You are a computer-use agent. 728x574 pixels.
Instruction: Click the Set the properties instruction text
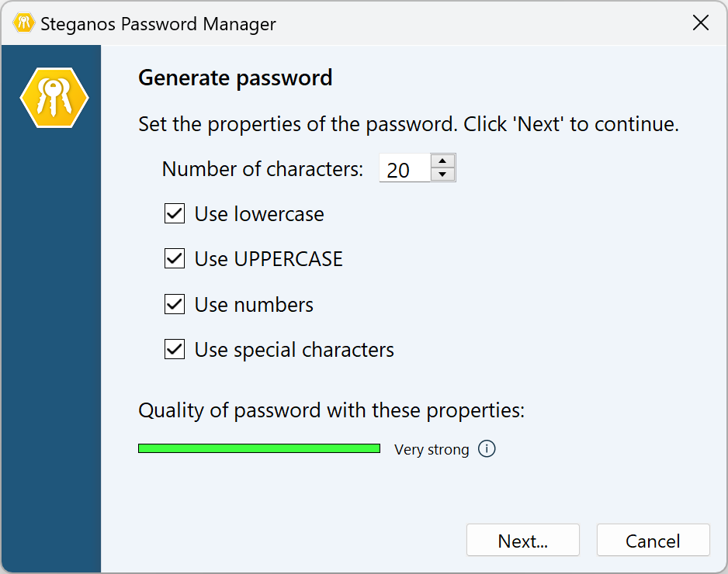click(x=408, y=124)
